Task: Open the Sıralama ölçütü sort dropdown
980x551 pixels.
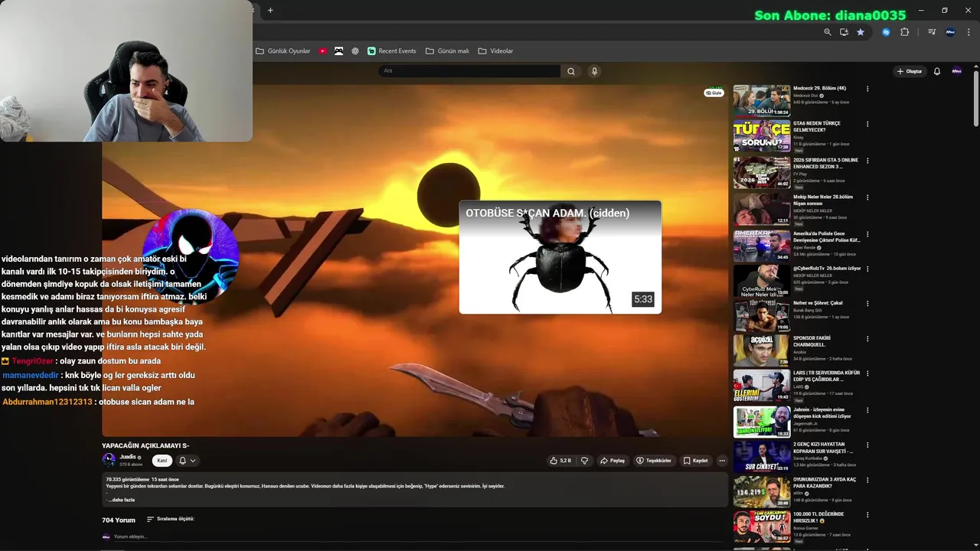Action: [x=170, y=519]
